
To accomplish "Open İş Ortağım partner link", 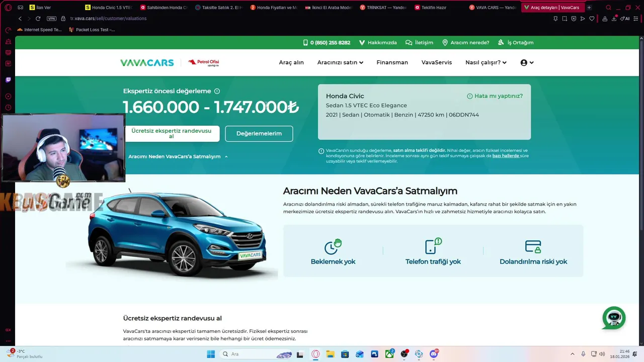I will click(516, 43).
